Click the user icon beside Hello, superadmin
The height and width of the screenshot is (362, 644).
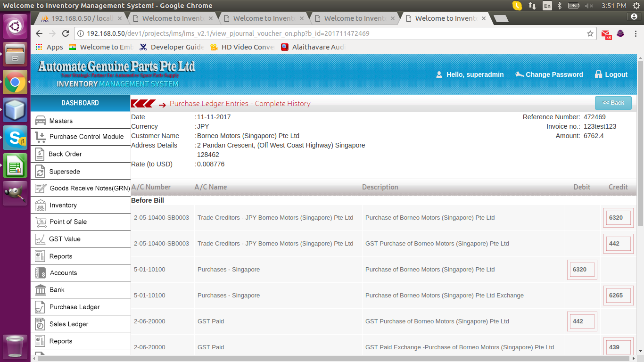click(x=439, y=74)
